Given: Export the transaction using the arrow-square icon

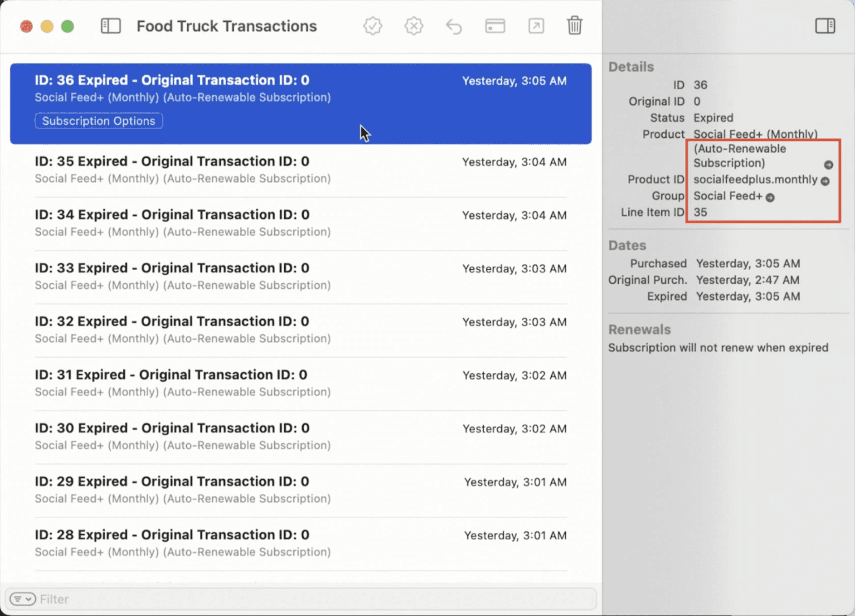Looking at the screenshot, I should point(536,26).
